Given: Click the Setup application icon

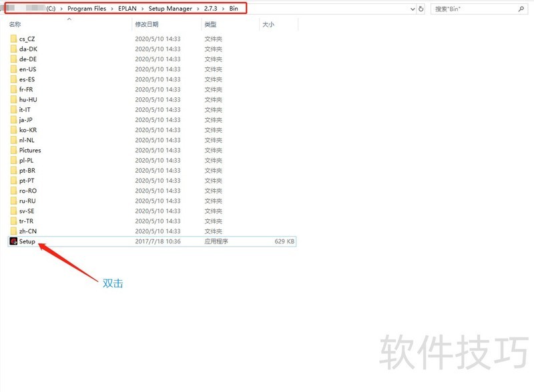Looking at the screenshot, I should pyautogui.click(x=13, y=241).
